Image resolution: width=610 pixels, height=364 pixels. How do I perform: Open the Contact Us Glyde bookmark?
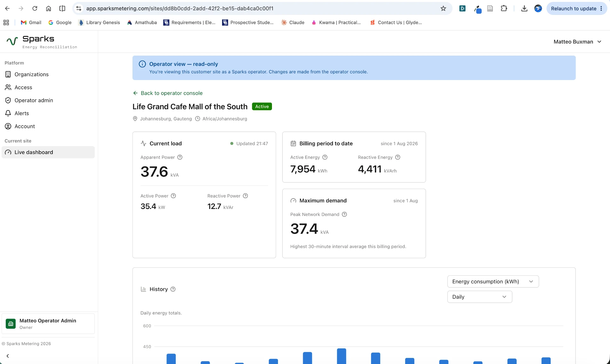(x=396, y=23)
